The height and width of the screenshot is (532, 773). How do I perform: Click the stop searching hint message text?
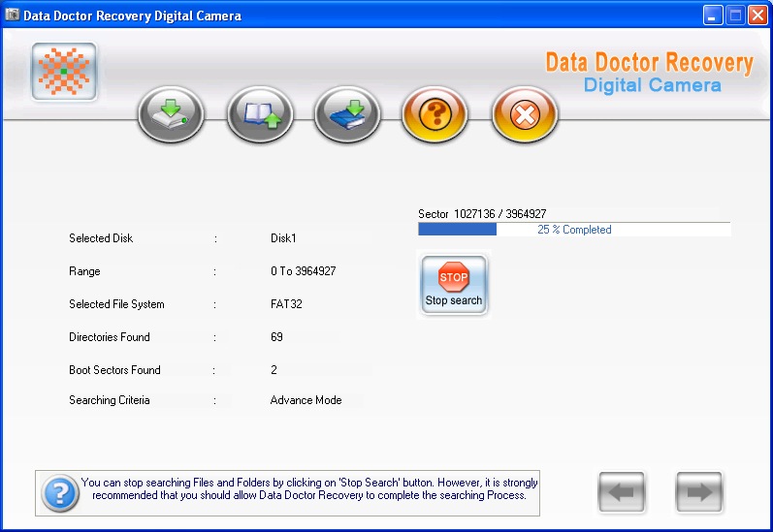pyautogui.click(x=309, y=488)
